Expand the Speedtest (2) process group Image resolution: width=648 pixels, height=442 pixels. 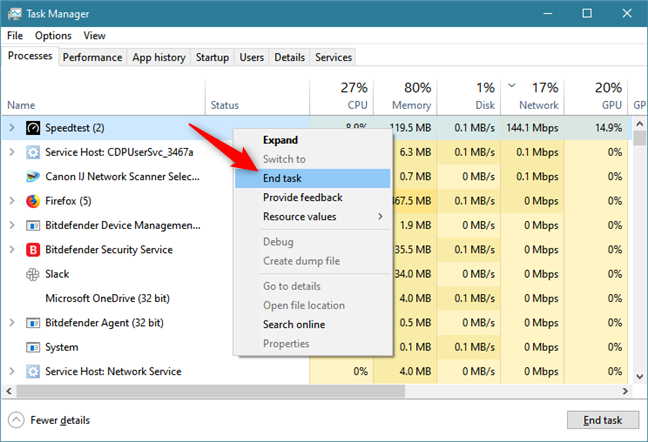[x=12, y=128]
